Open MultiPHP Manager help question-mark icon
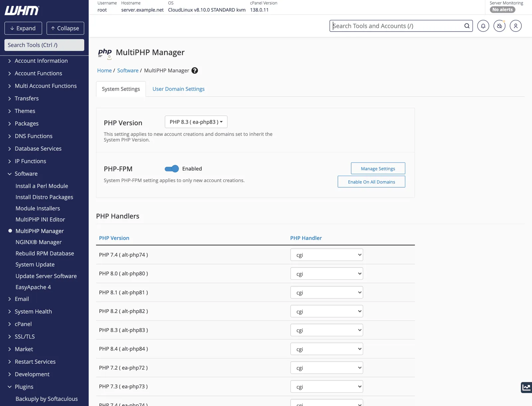The width and height of the screenshot is (532, 406). pyautogui.click(x=195, y=70)
